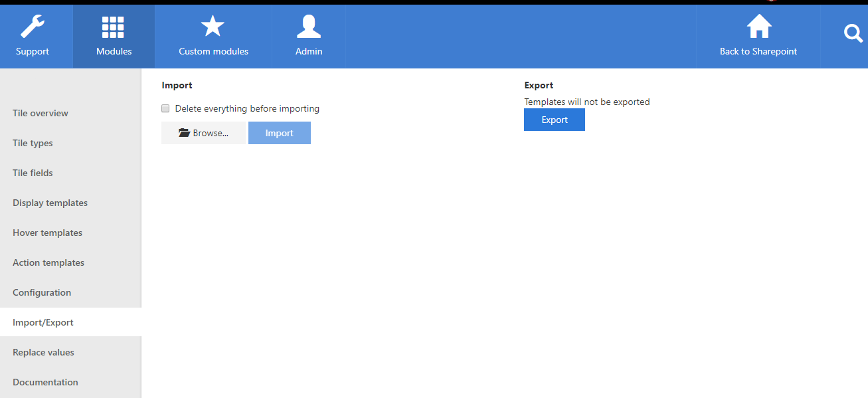Open Replace values page

pyautogui.click(x=43, y=352)
